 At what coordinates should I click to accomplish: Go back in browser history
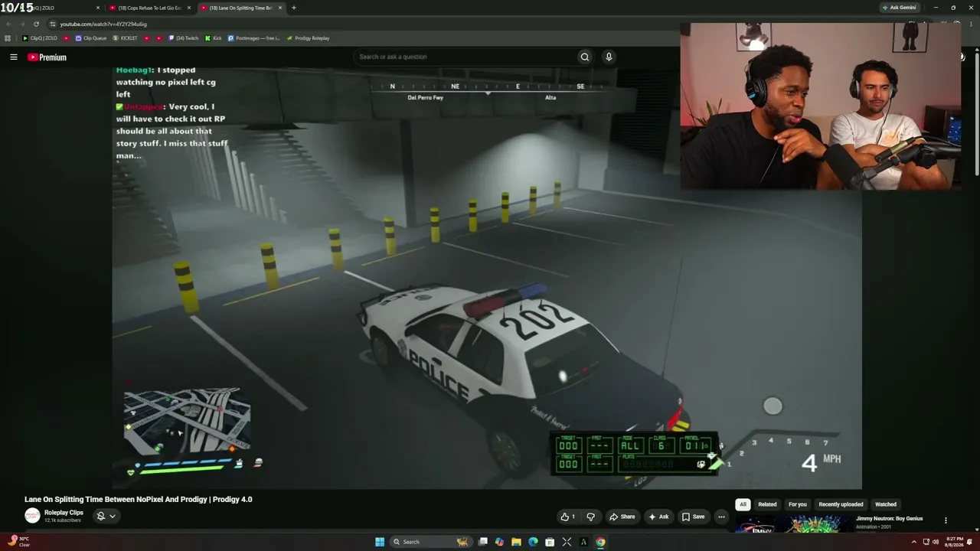(x=8, y=24)
